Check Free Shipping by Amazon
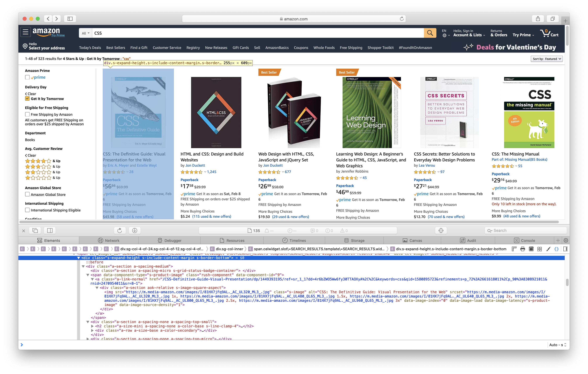This screenshot has width=588, height=374. point(27,114)
